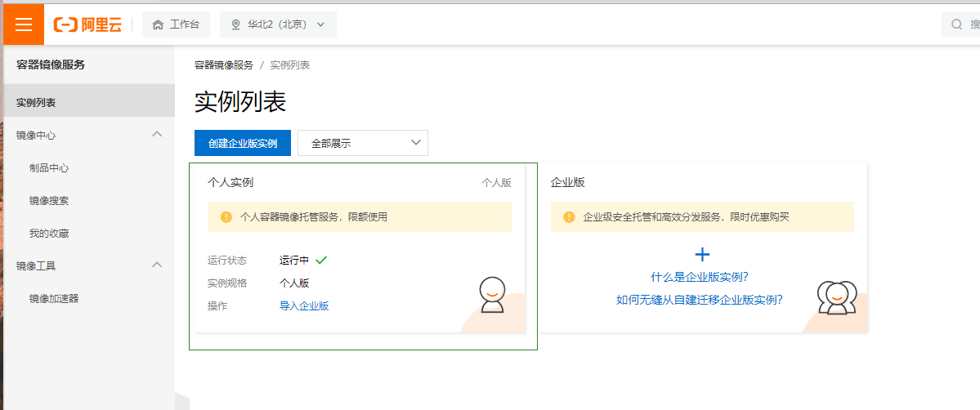
Task: Click the warning icon in personal instance notice
Action: pyautogui.click(x=226, y=217)
